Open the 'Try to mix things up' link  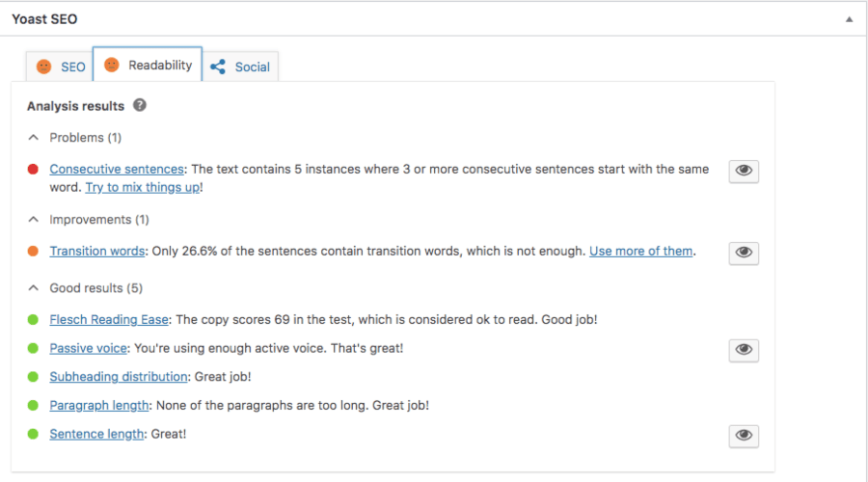pyautogui.click(x=143, y=187)
